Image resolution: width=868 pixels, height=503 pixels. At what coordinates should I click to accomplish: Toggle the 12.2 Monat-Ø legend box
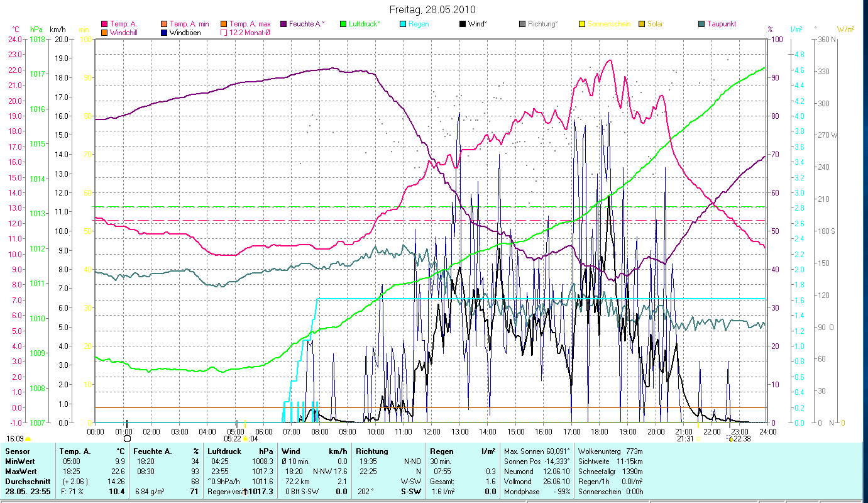[224, 32]
